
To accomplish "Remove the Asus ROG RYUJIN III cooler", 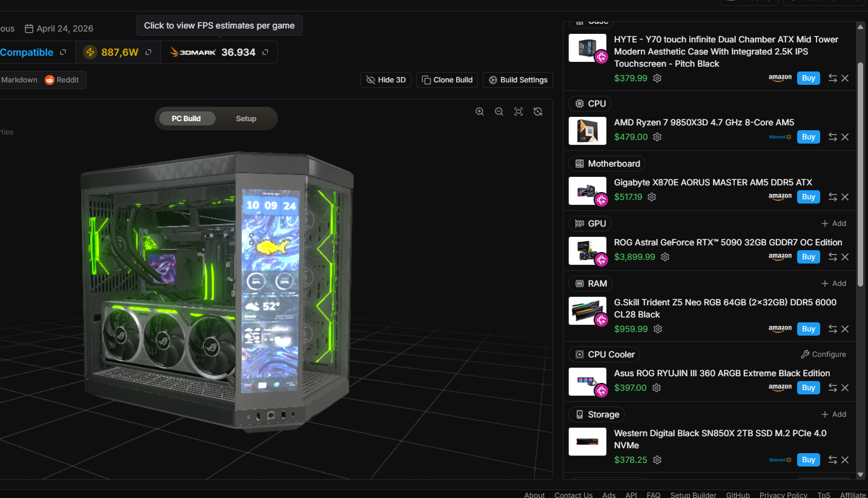I will point(845,388).
